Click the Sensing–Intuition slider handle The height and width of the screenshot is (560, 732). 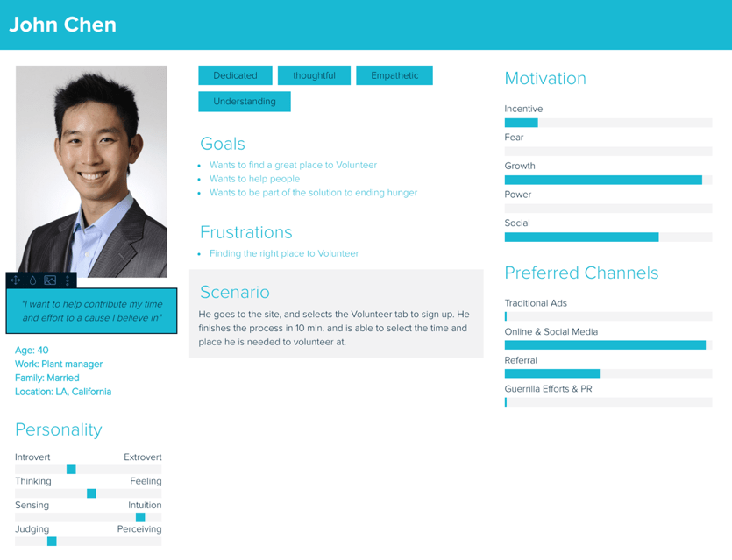pos(140,517)
